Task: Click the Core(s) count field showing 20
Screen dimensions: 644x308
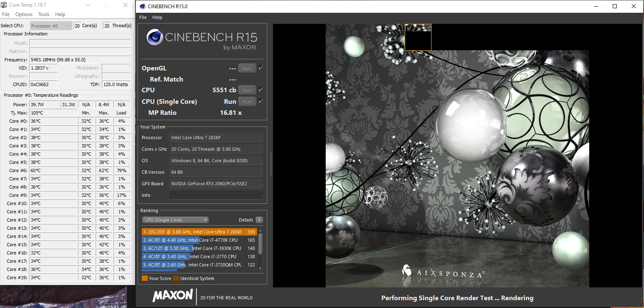Action: [x=77, y=26]
